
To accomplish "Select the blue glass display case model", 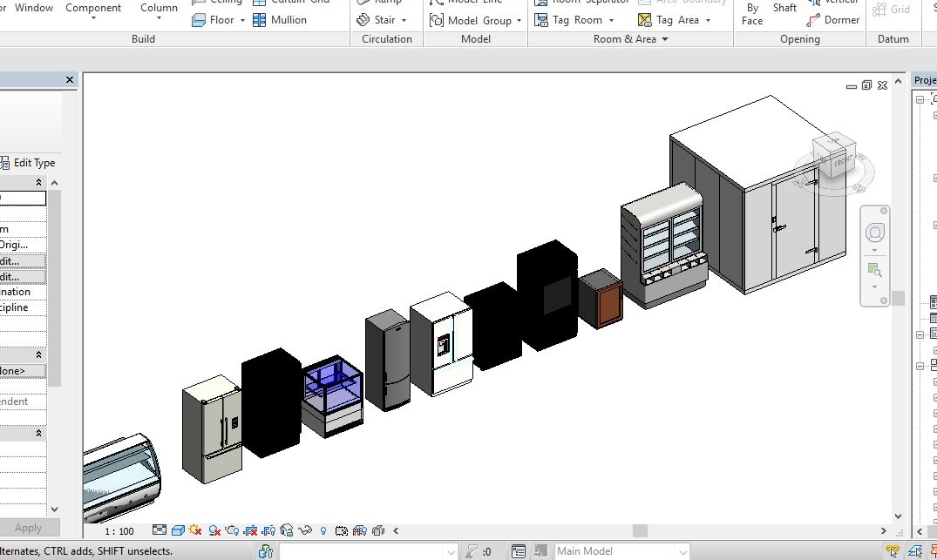I will coord(332,395).
